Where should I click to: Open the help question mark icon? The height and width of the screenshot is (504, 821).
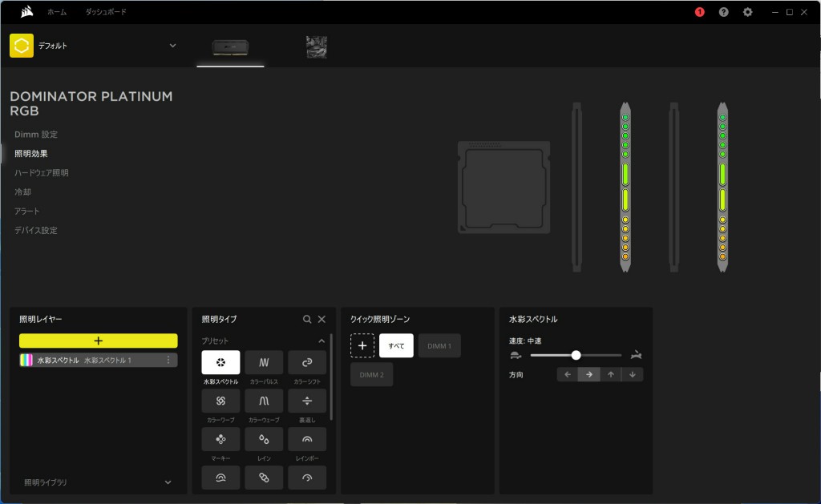(724, 12)
